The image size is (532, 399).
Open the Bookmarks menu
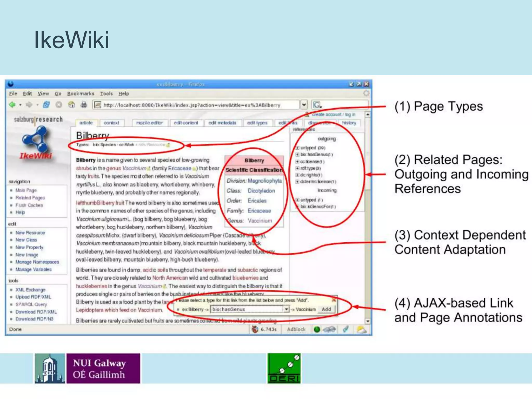tap(81, 94)
